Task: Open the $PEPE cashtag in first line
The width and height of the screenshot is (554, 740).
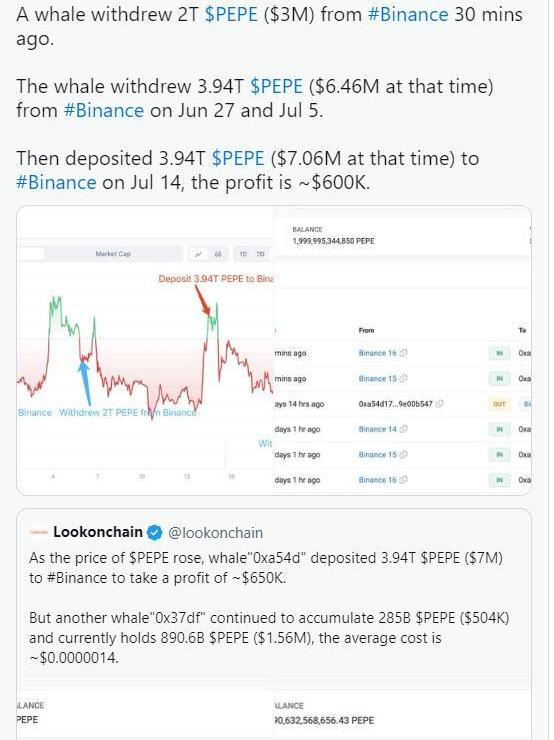Action: pos(231,14)
